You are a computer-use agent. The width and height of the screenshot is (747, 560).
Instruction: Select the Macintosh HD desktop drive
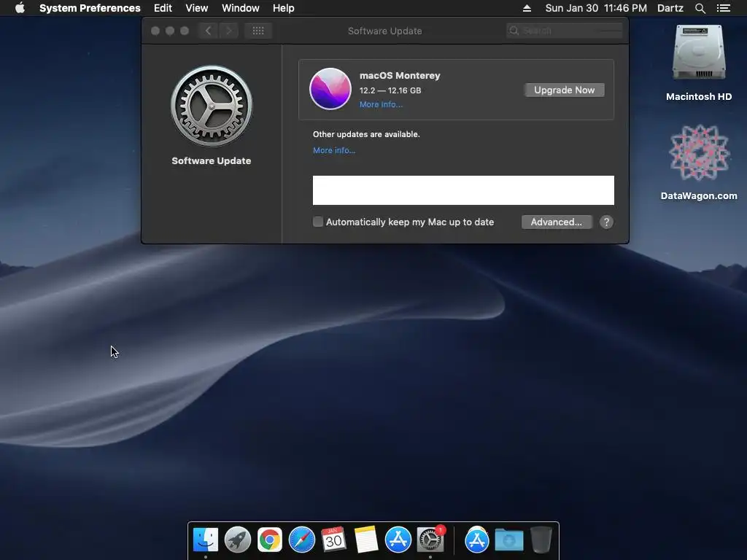tap(699, 63)
